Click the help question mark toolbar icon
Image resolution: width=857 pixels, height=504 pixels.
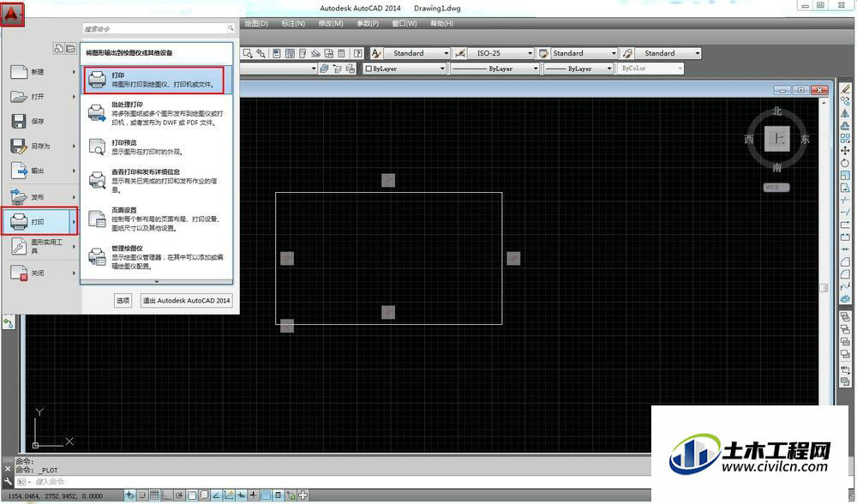point(357,53)
